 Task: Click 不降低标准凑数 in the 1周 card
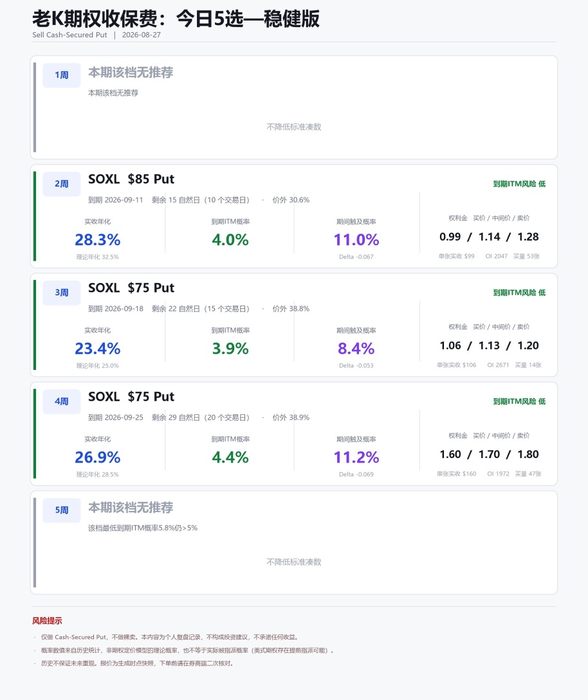(294, 127)
